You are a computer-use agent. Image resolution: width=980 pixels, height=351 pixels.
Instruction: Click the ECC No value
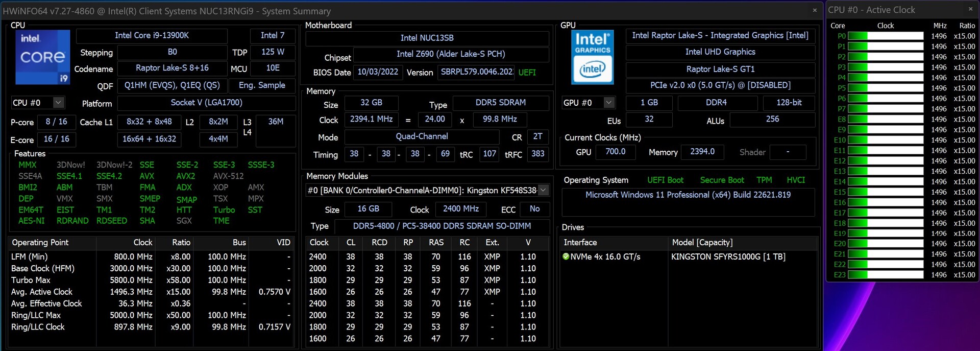[x=534, y=209]
